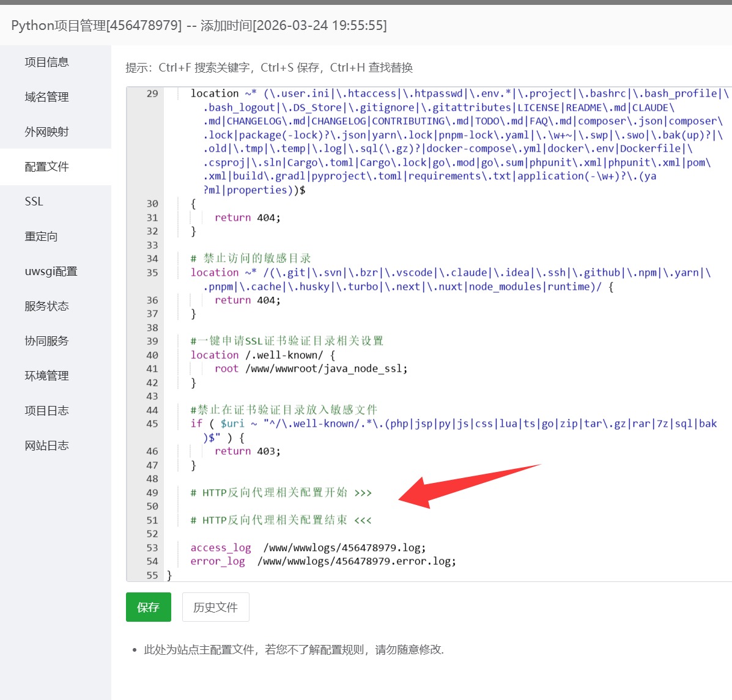Go to SSL settings tab
Image resolution: width=732 pixels, height=700 pixels.
(x=34, y=201)
